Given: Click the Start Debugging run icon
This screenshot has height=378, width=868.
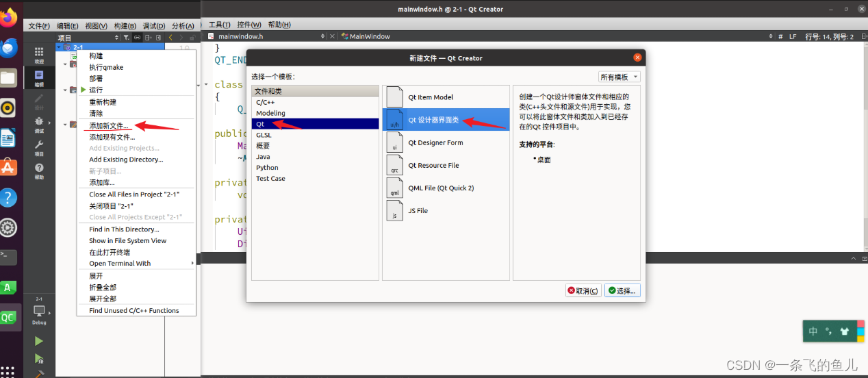Looking at the screenshot, I should (x=39, y=358).
